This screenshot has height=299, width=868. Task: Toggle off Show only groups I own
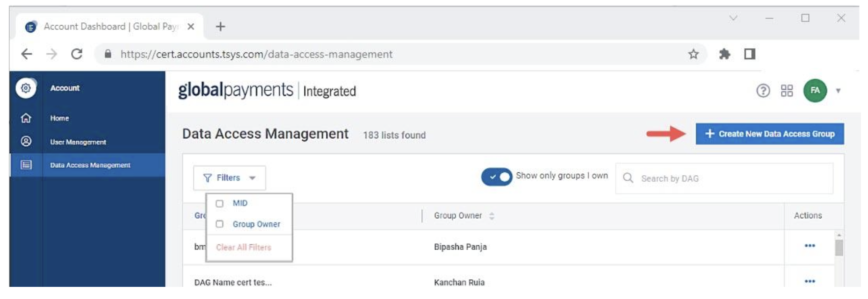[x=497, y=177]
